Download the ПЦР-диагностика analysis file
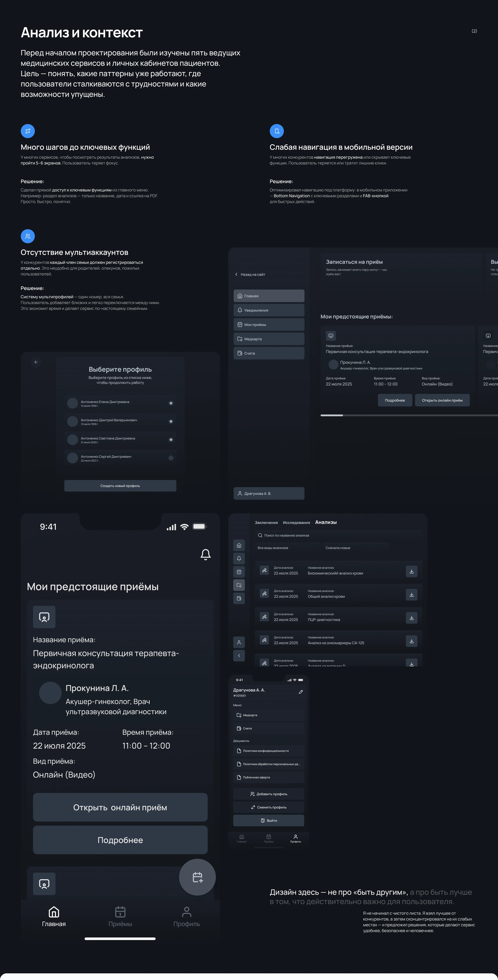 [411, 618]
